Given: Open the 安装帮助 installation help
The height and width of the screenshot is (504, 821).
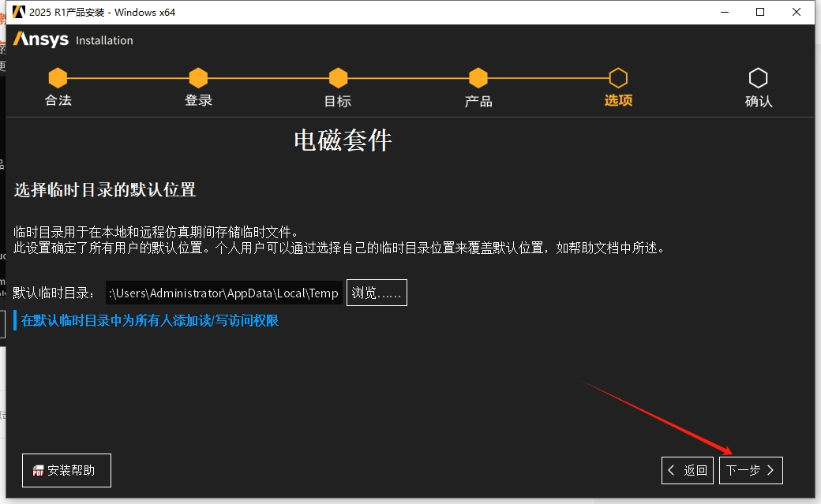Looking at the screenshot, I should pos(66,471).
